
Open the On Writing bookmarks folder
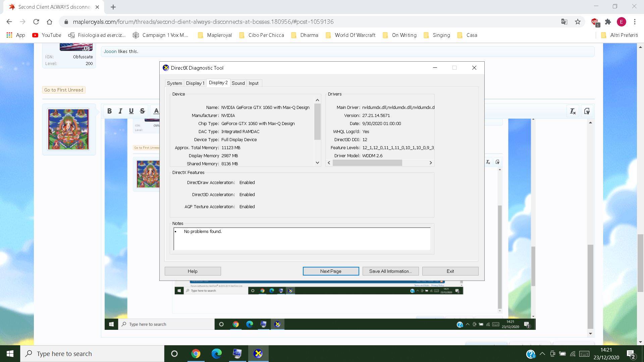[x=399, y=35]
